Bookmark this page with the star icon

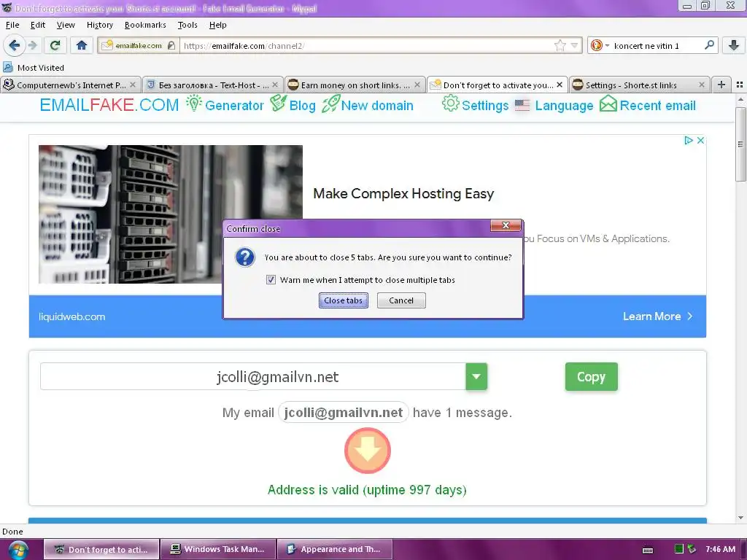(560, 45)
